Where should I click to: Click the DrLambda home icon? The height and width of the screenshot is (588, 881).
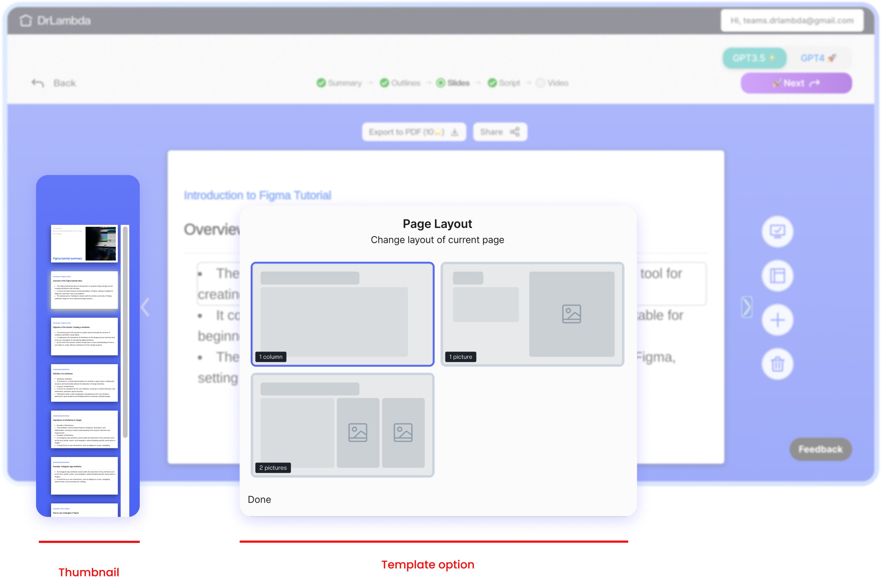pyautogui.click(x=26, y=20)
